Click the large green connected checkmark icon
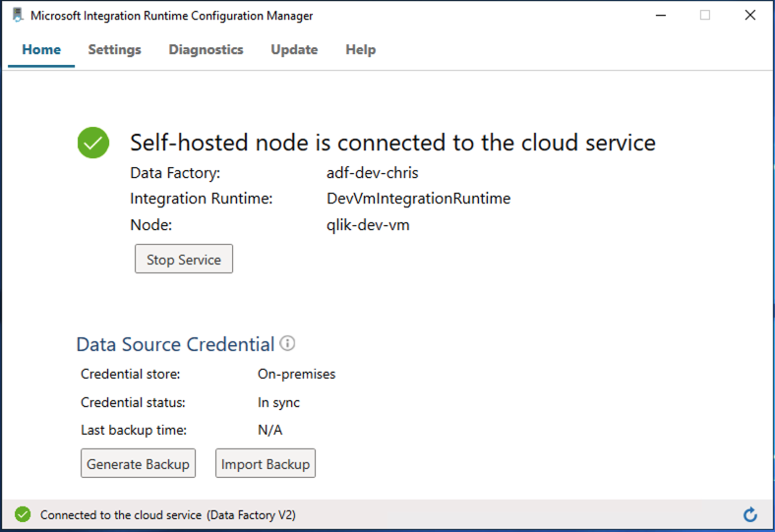The height and width of the screenshot is (532, 775). pos(93,143)
